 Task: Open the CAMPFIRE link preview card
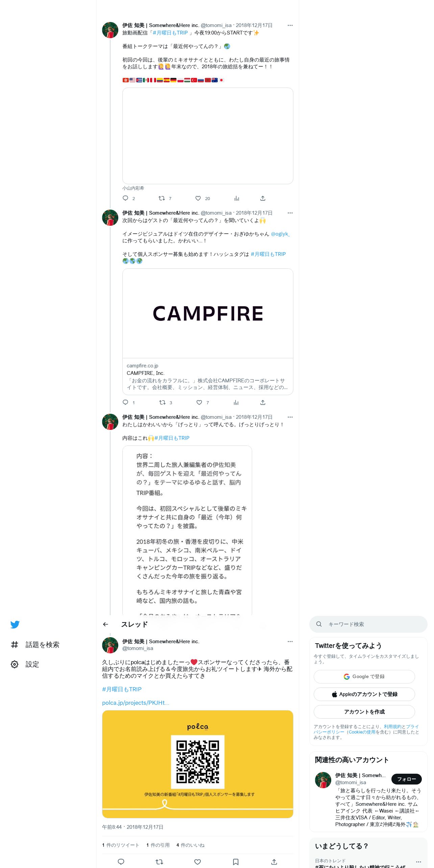click(x=208, y=332)
